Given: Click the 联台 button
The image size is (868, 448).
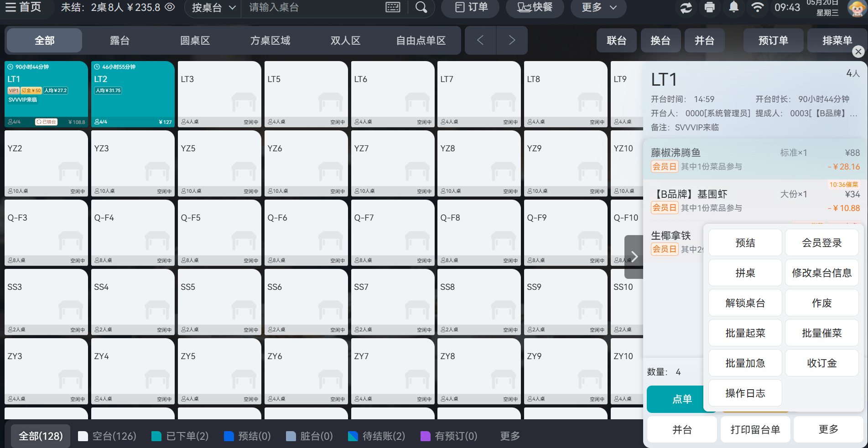Looking at the screenshot, I should coord(617,41).
